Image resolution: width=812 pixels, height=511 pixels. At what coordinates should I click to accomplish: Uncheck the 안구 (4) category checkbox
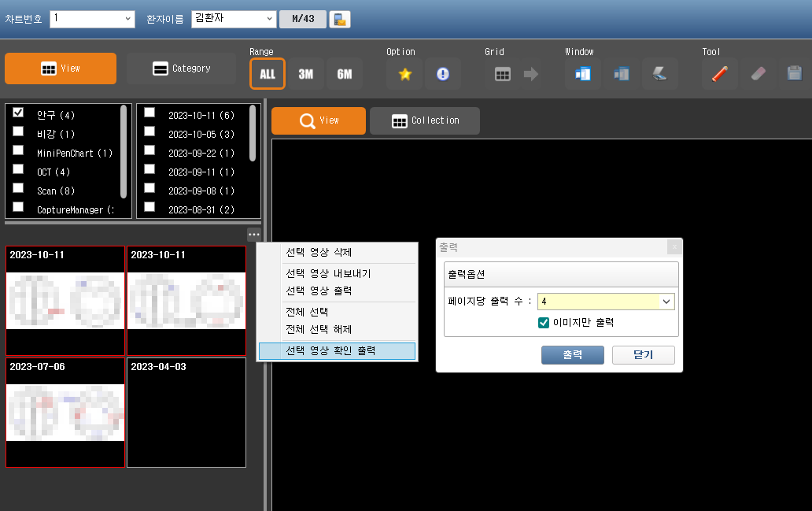[x=18, y=114]
